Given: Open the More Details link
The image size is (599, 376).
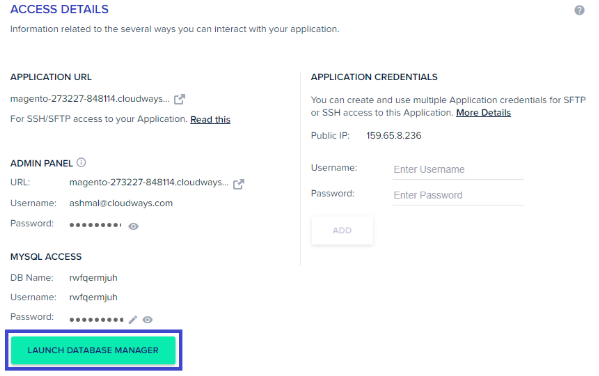Looking at the screenshot, I should coord(483,113).
